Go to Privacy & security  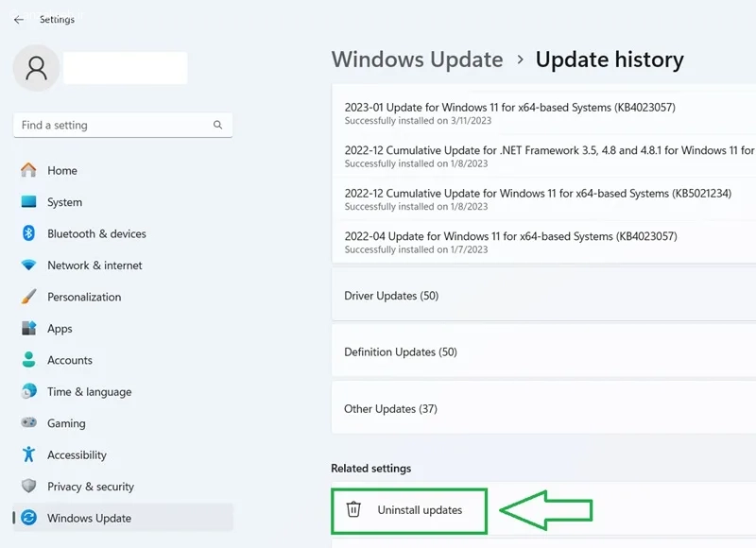pos(123,487)
